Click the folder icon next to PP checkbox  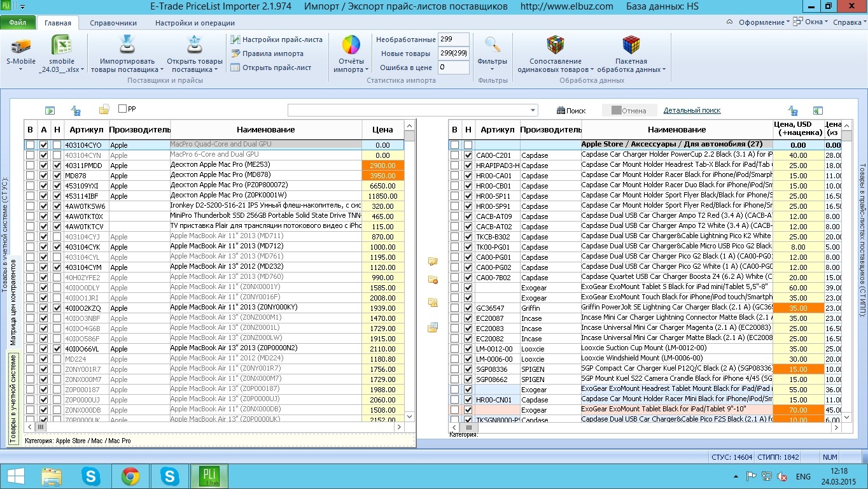pyautogui.click(x=104, y=110)
